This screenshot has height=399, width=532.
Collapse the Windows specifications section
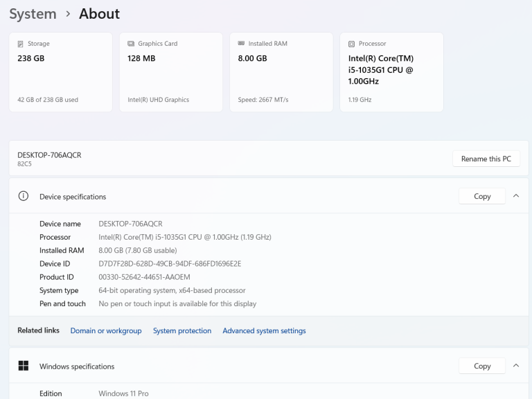(x=516, y=366)
